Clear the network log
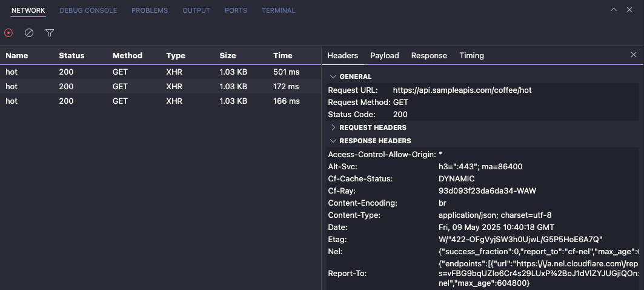644x290 pixels. pyautogui.click(x=29, y=33)
